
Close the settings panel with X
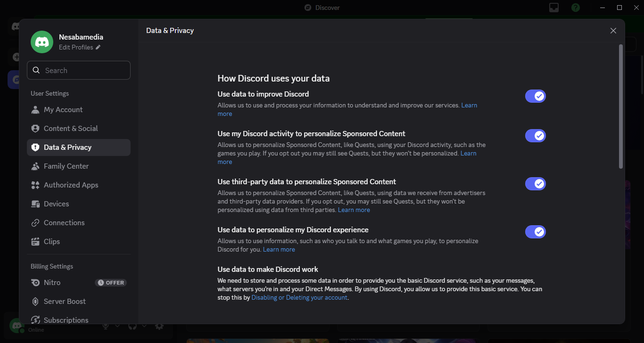coord(613,31)
